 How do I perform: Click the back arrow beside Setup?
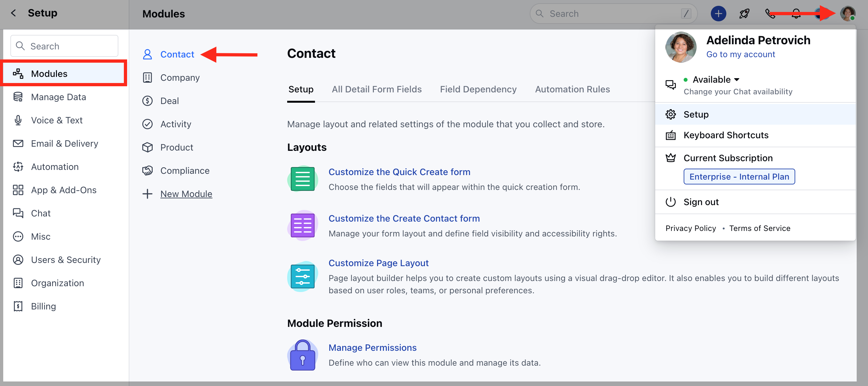[x=14, y=13]
